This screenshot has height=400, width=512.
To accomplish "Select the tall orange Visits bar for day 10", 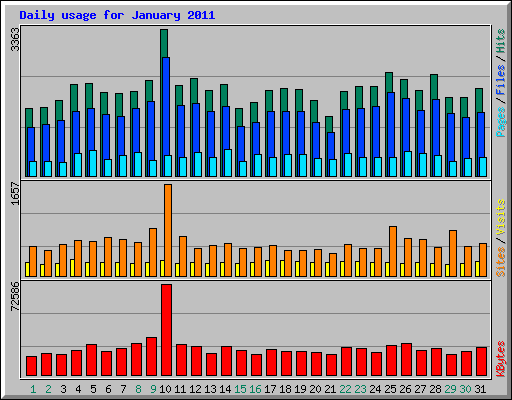I will pos(168,230).
